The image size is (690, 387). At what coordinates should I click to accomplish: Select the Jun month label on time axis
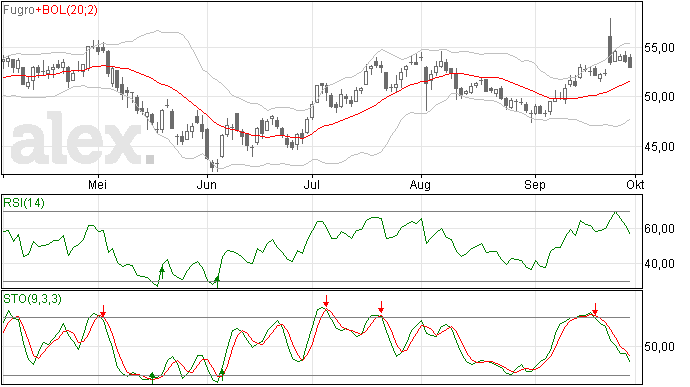tap(206, 185)
